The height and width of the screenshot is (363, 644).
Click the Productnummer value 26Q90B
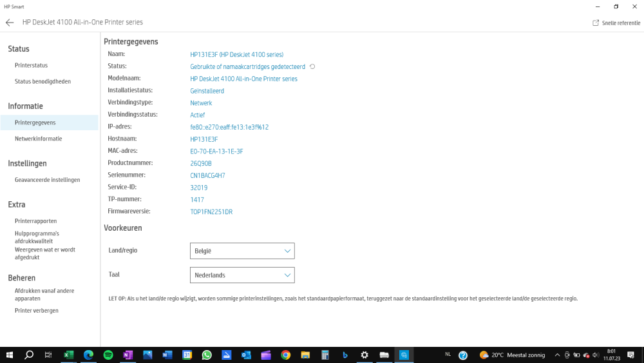[x=201, y=163]
